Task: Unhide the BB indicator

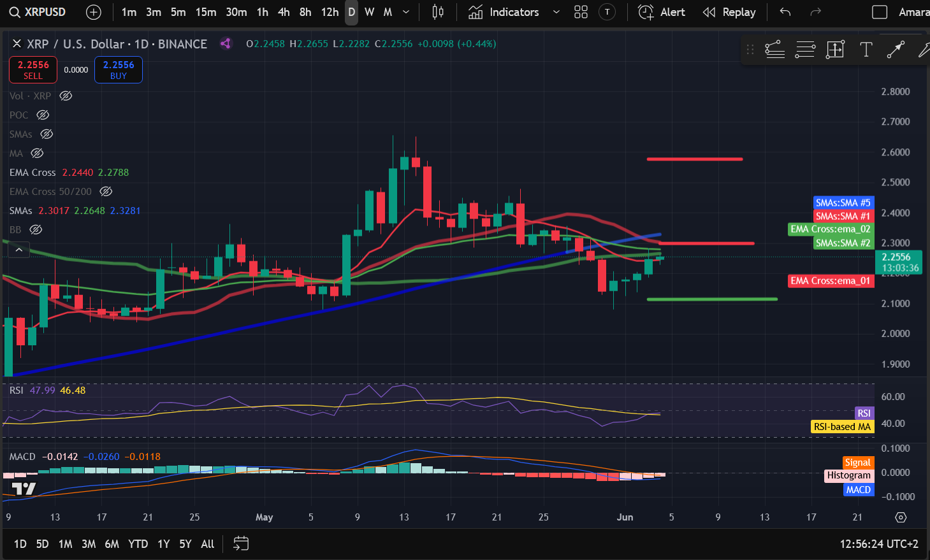Action: click(36, 229)
